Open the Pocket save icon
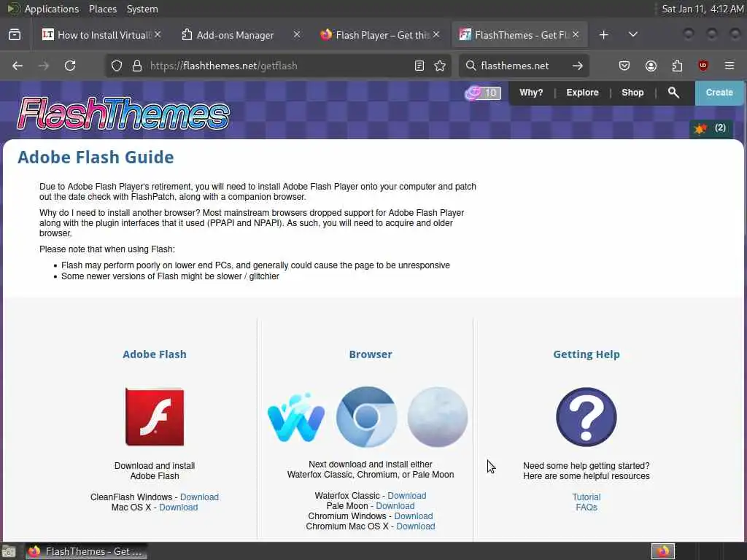The height and width of the screenshot is (560, 747). [624, 66]
